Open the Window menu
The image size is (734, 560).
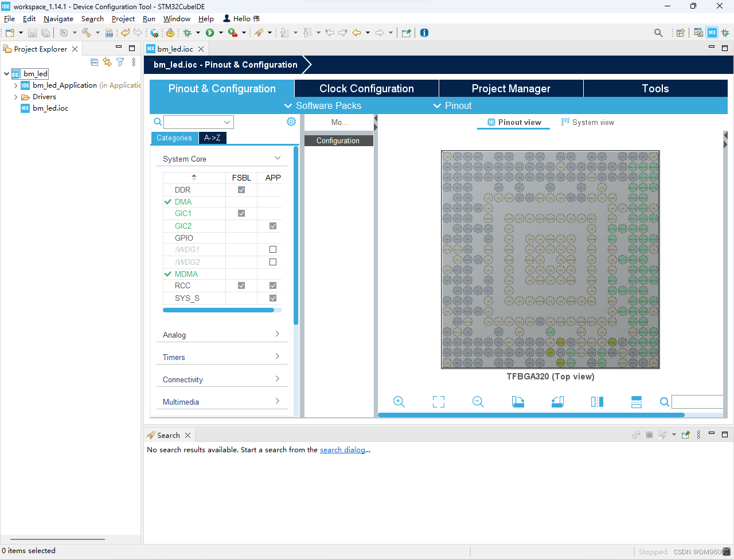(177, 19)
